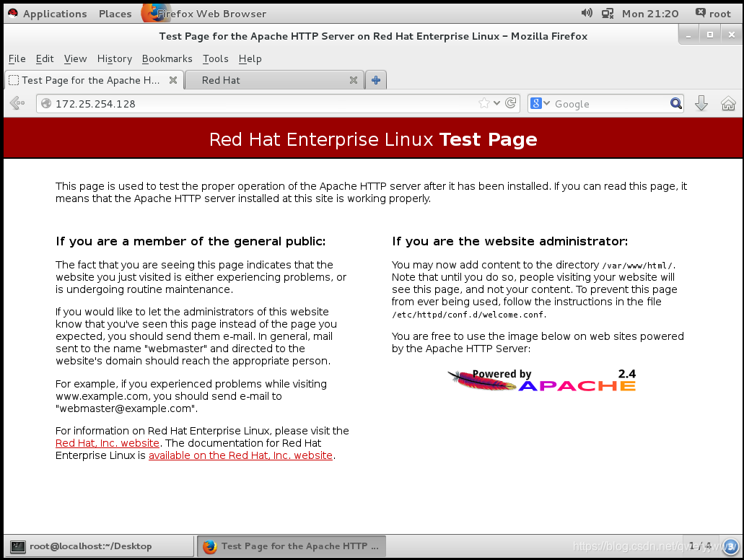This screenshot has height=560, width=744.
Task: Click the site identity globe icon
Action: click(46, 103)
